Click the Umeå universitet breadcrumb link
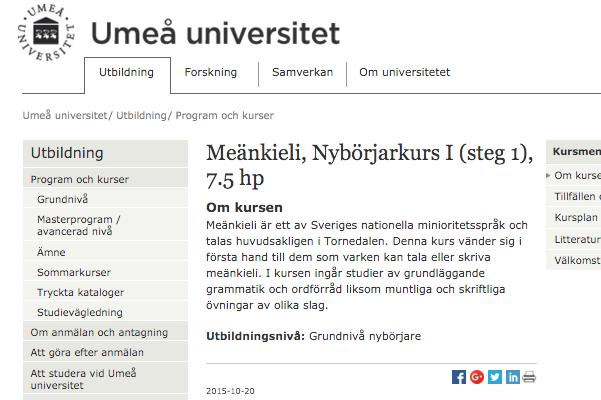The height and width of the screenshot is (400, 601). pos(65,115)
